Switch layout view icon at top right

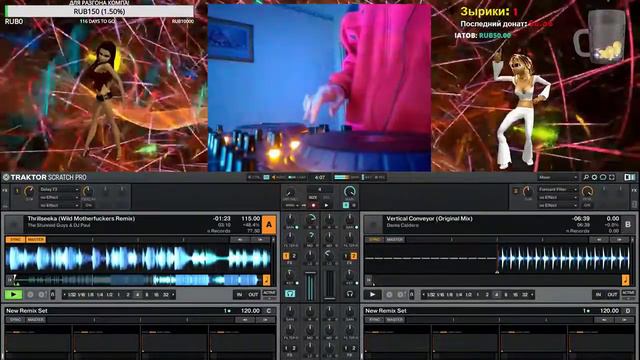[x=629, y=177]
